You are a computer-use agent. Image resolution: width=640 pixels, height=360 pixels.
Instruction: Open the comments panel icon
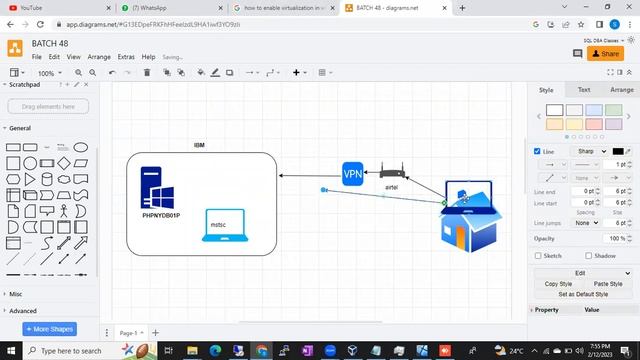pos(578,53)
